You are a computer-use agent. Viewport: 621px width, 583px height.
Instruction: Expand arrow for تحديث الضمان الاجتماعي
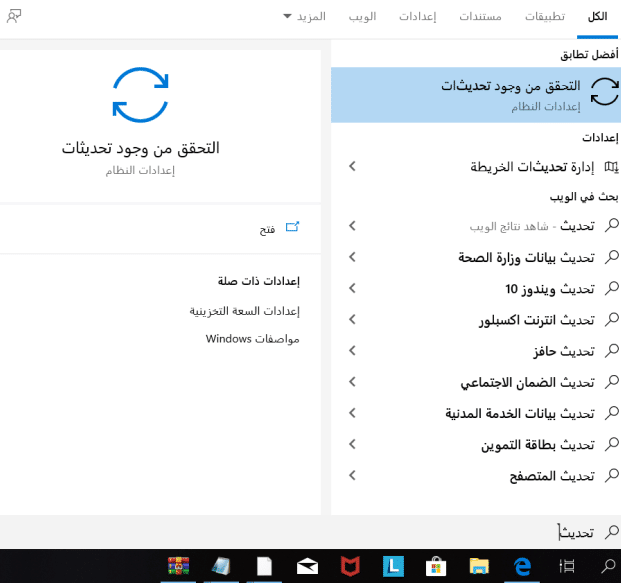pos(352,382)
